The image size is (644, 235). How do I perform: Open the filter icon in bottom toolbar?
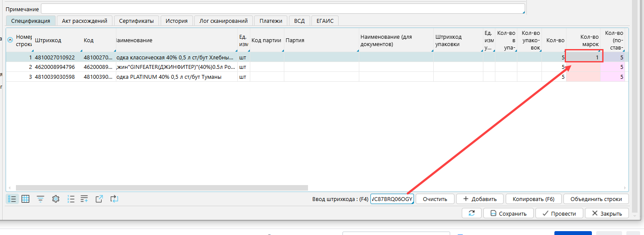click(40, 199)
